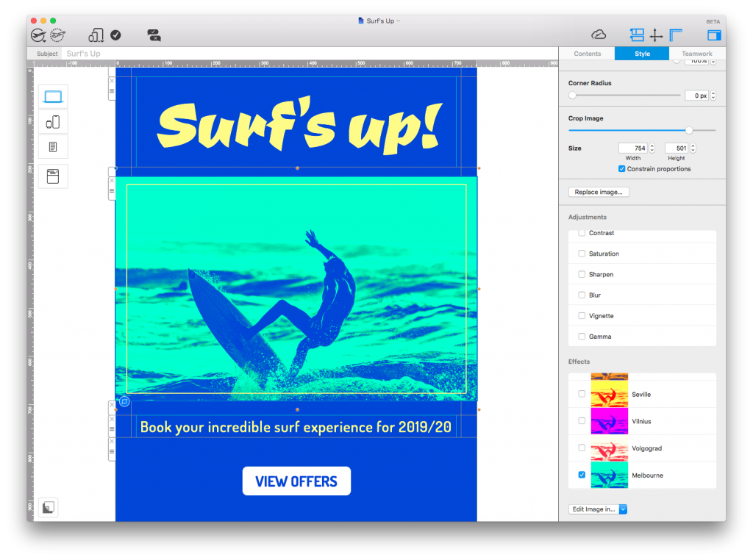Select the Melbourne effect thumbnail

[609, 475]
